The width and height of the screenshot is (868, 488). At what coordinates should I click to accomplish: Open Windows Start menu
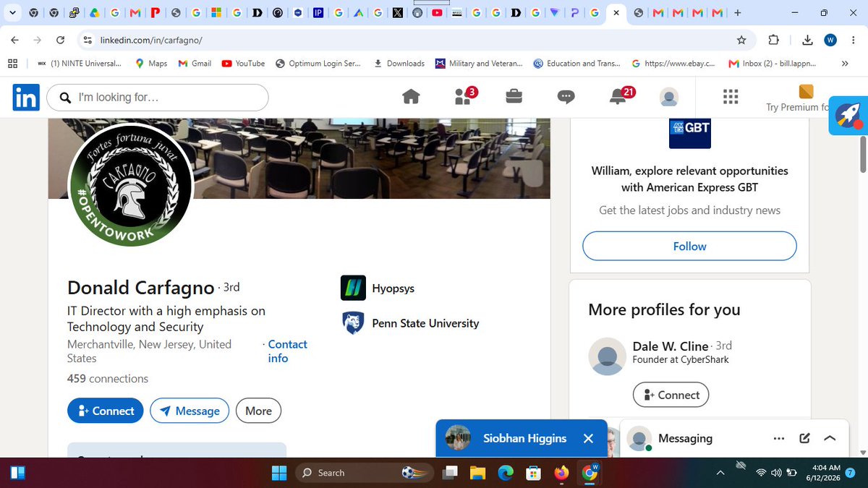click(x=279, y=473)
